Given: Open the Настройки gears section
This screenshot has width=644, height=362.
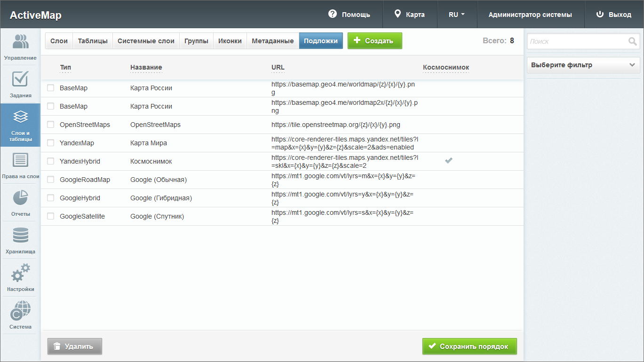Looking at the screenshot, I should tap(20, 278).
